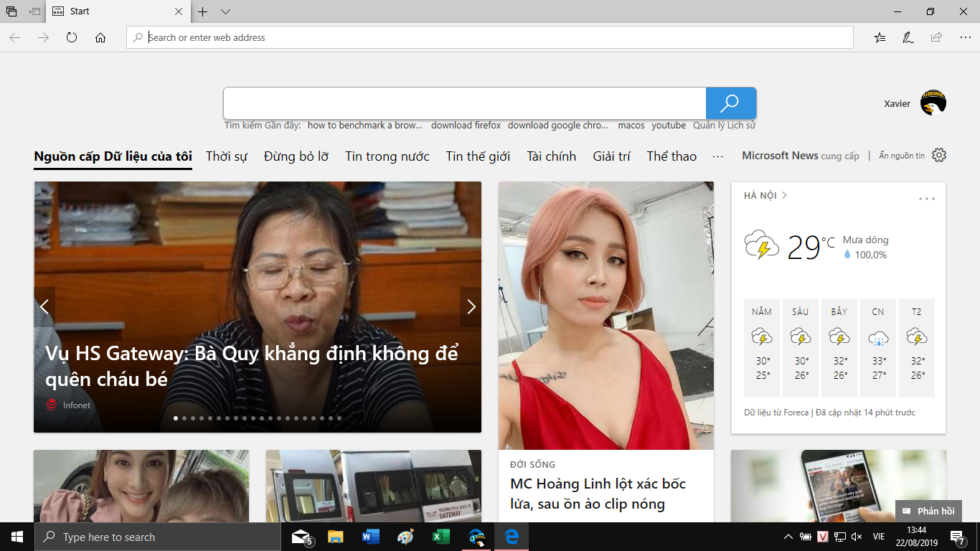The image size is (980, 551).
Task: Show next slide with right arrow
Action: 471,307
